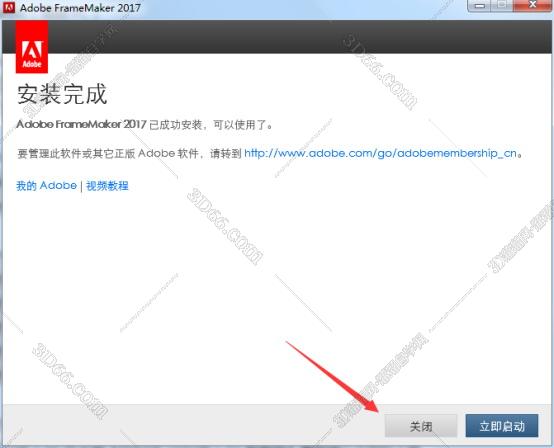Click the 关闭 button

[421, 426]
